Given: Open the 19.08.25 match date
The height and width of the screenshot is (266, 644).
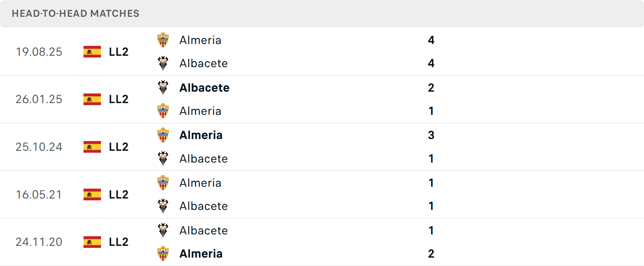Looking at the screenshot, I should point(39,52).
